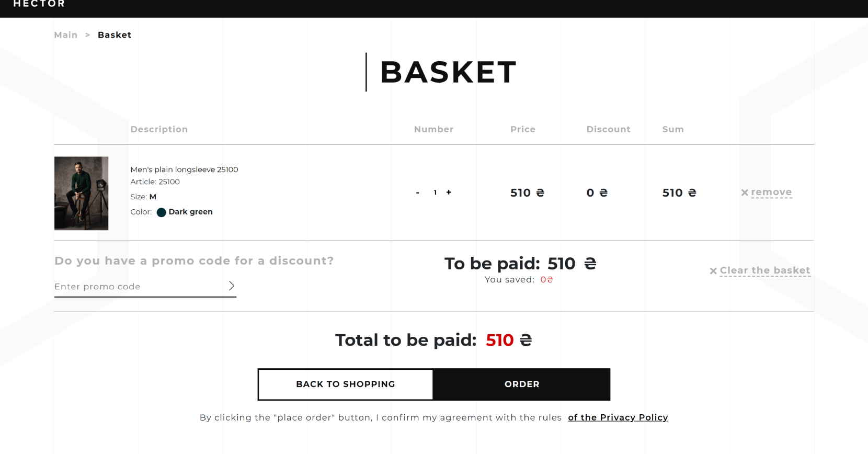Screen dimensions: 868x454
Task: Decrease quantity with the minus icon
Action: coord(417,193)
